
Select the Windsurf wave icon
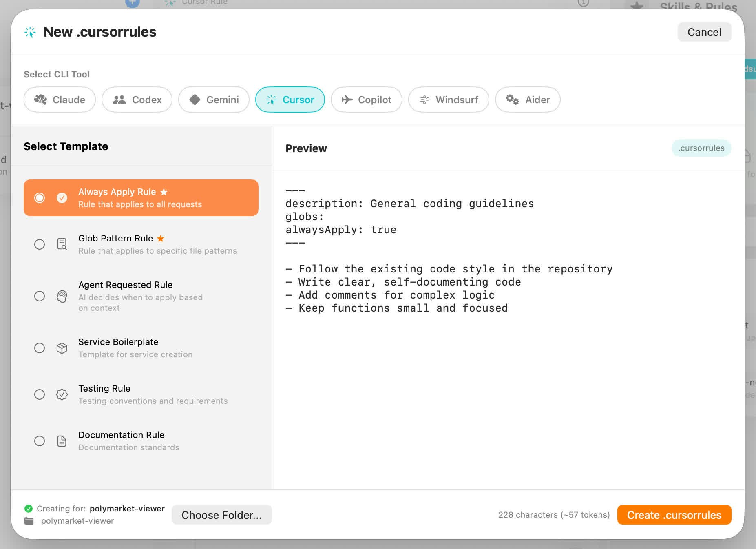point(424,100)
